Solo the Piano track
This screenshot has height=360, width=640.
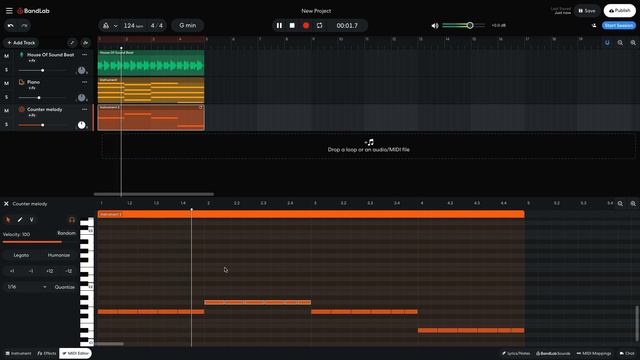click(x=6, y=97)
